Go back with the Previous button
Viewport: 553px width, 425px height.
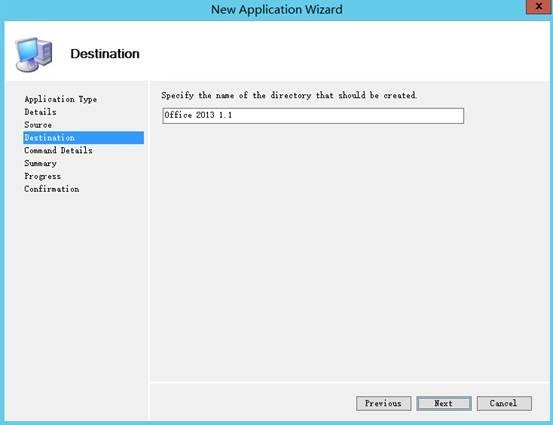click(x=383, y=403)
